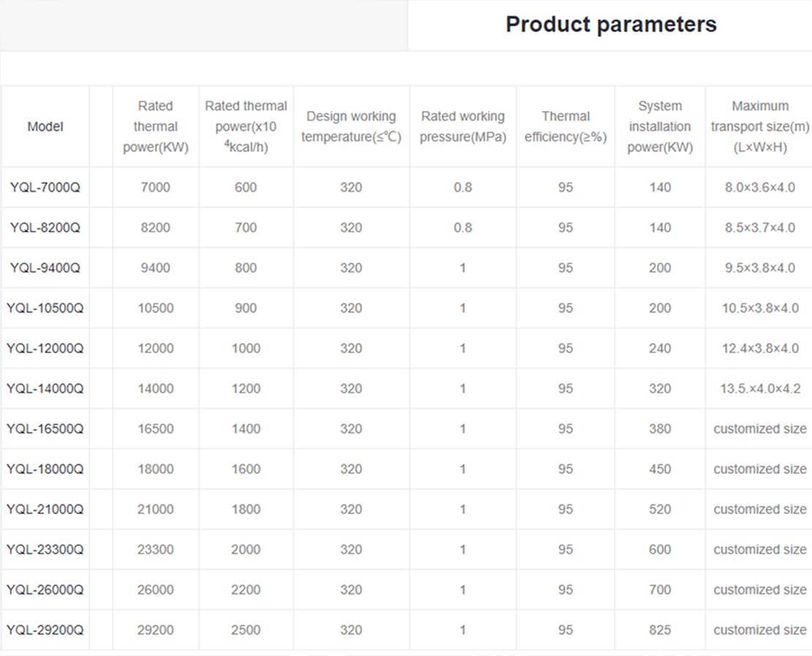Click the YQL-10500Q model name
The image size is (812, 656).
tap(45, 308)
